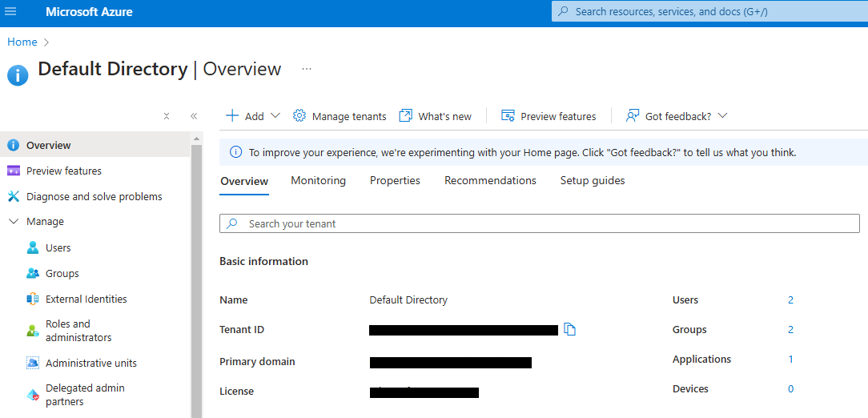This screenshot has height=418, width=868.
Task: Collapse the Manage section in sidebar
Action: coord(14,222)
